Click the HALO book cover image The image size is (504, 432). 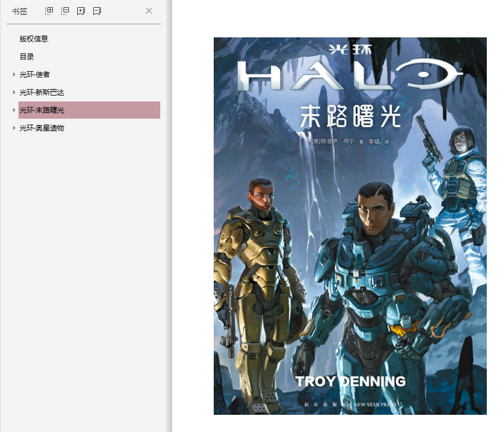coord(350,226)
